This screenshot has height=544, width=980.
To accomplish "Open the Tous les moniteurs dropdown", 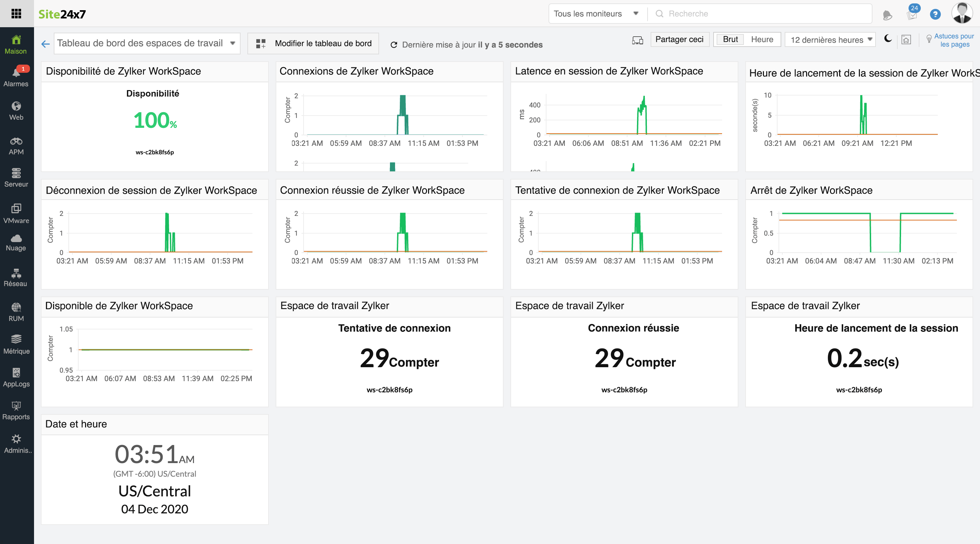I will (596, 14).
